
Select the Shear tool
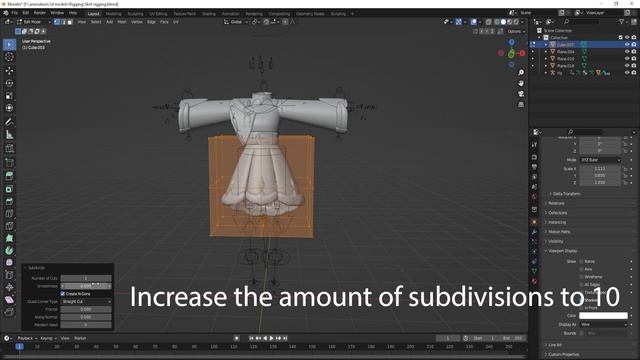(9, 300)
